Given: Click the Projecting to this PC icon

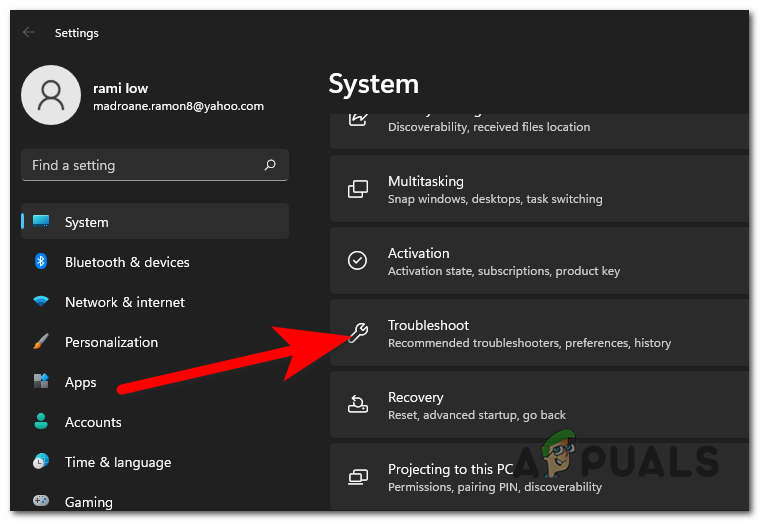Looking at the screenshot, I should point(358,477).
